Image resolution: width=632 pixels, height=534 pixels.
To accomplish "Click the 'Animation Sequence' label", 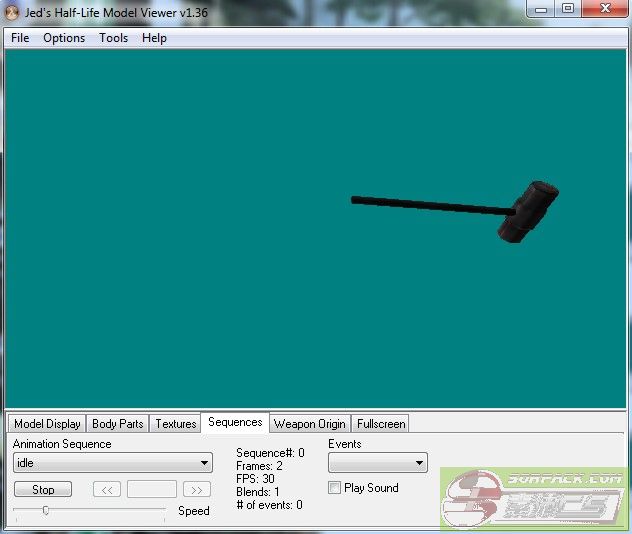I will point(62,444).
